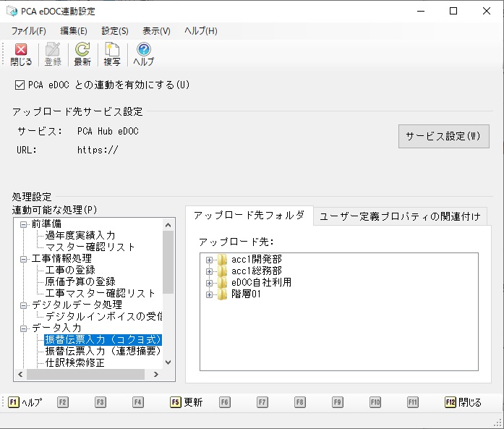Collapse the 前準備 tree node
Screen dimensions: 504x429
pyautogui.click(x=23, y=224)
